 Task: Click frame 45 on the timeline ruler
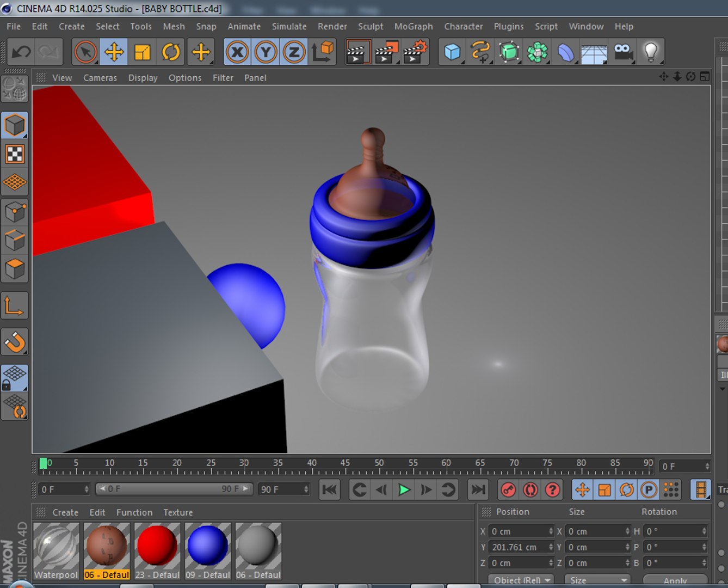(x=345, y=463)
